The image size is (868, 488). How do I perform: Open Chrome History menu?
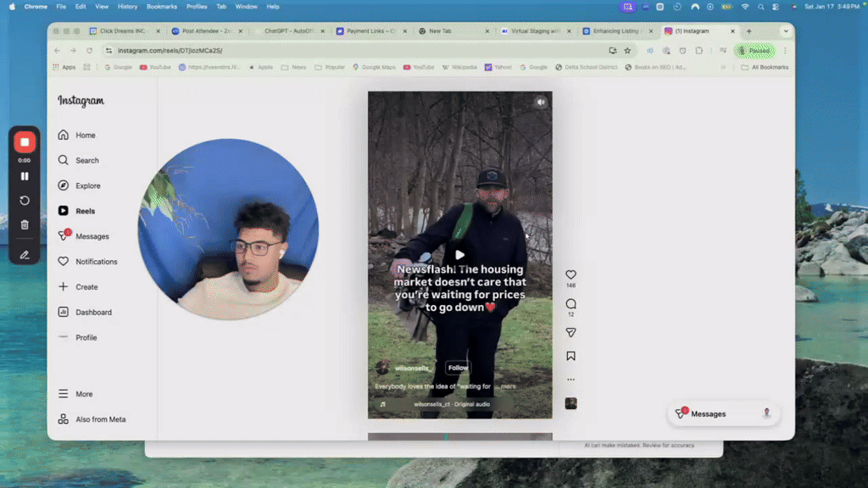point(127,7)
